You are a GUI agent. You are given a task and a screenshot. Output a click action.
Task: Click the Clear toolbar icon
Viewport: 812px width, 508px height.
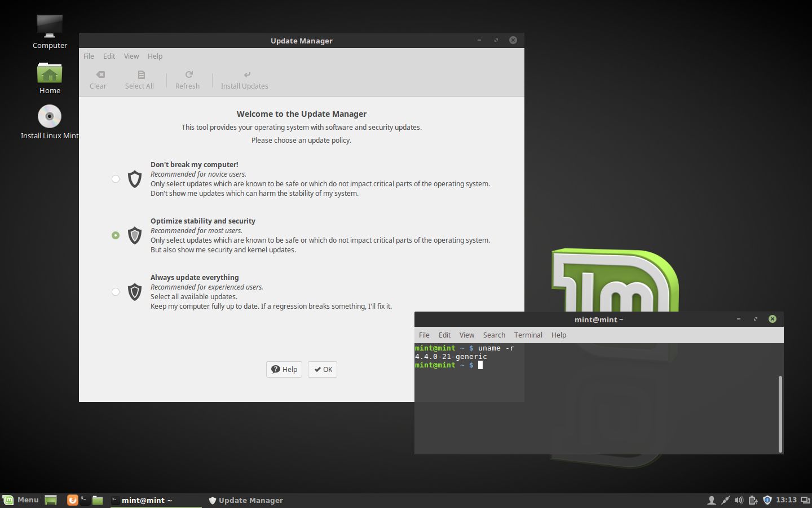[x=100, y=75]
